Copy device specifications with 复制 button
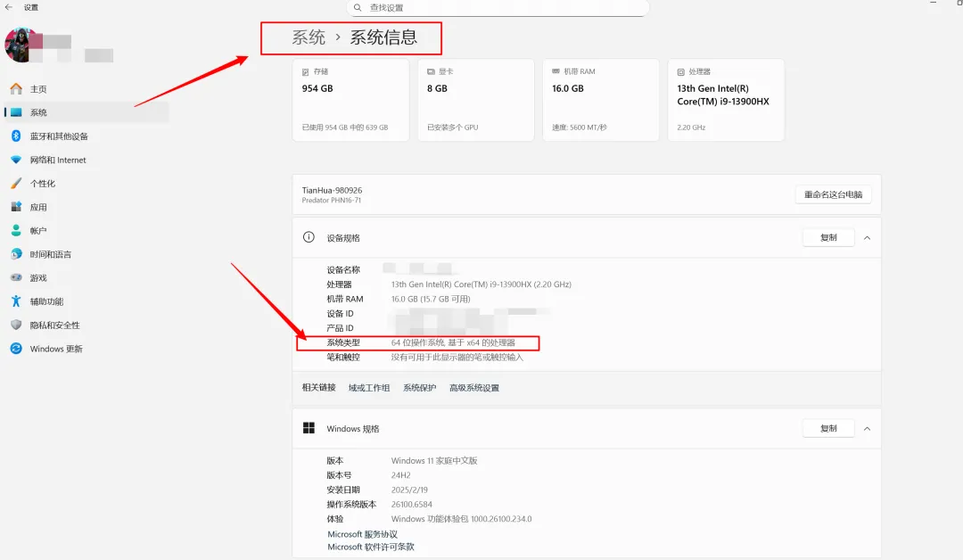 [828, 237]
